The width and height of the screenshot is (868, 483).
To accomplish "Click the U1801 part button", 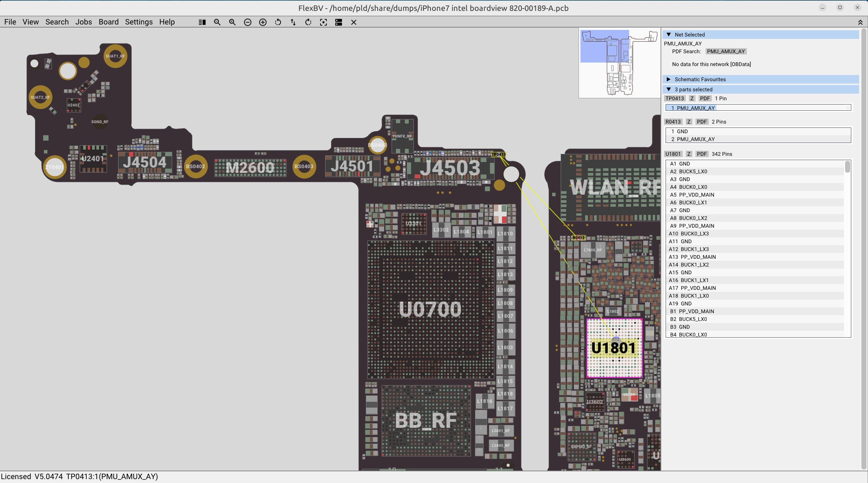I will click(x=673, y=154).
